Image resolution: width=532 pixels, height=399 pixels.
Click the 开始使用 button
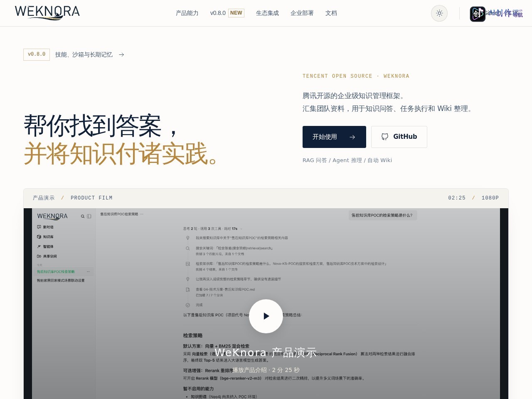334,137
